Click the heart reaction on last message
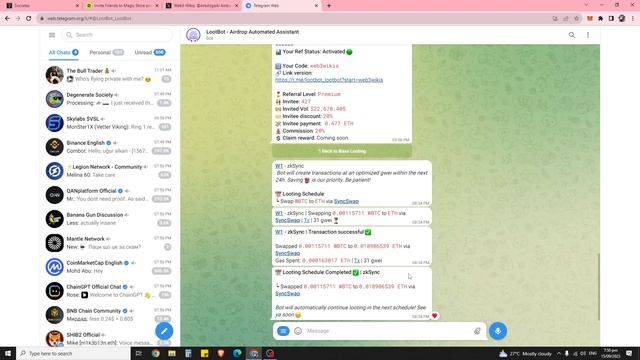Image resolution: width=640 pixels, height=360 pixels. tap(434, 316)
